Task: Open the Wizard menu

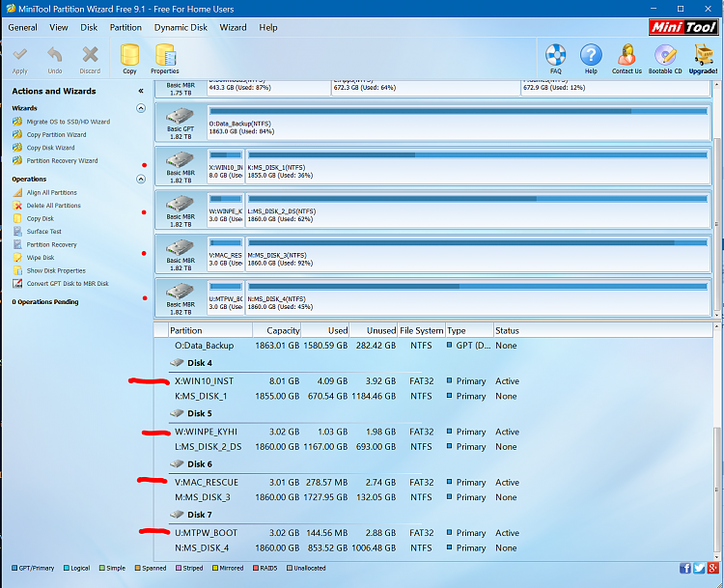Action: [x=233, y=28]
